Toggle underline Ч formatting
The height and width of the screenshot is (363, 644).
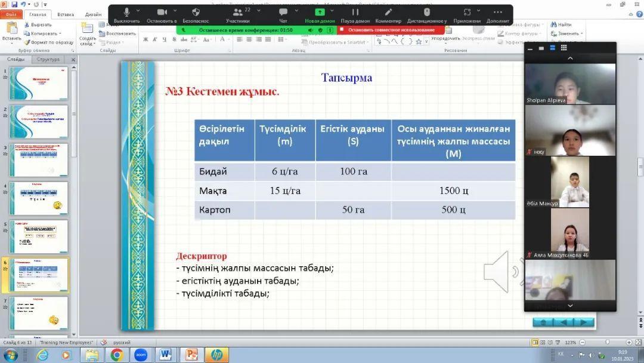coord(165,39)
